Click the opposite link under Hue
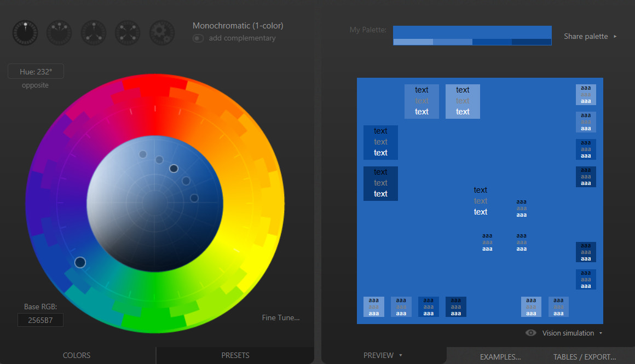 click(35, 85)
